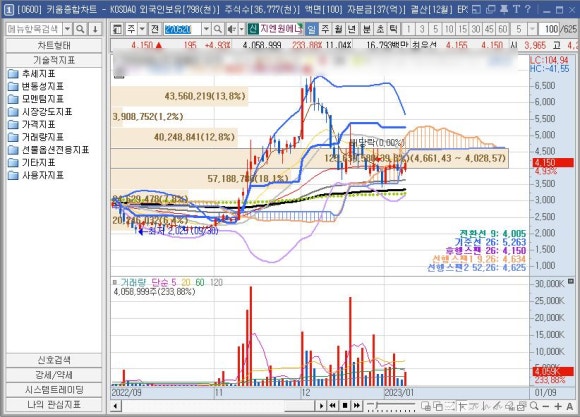Viewport: 580px width, 417px height.
Task: Click the 전환선 9: 4,005 legend text
Action: [x=493, y=233]
